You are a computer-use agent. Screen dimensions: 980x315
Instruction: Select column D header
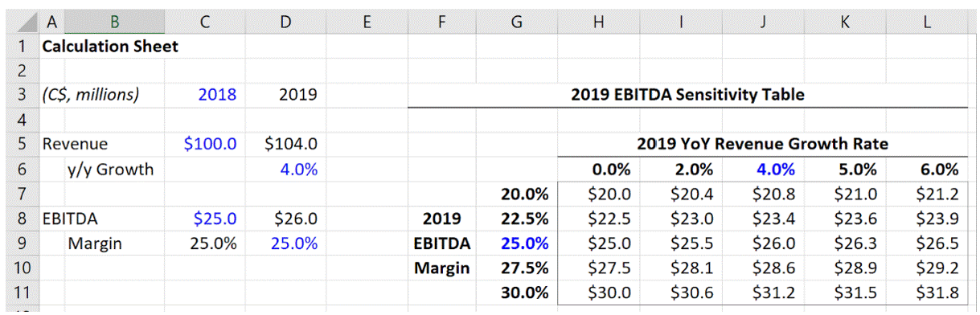285,22
